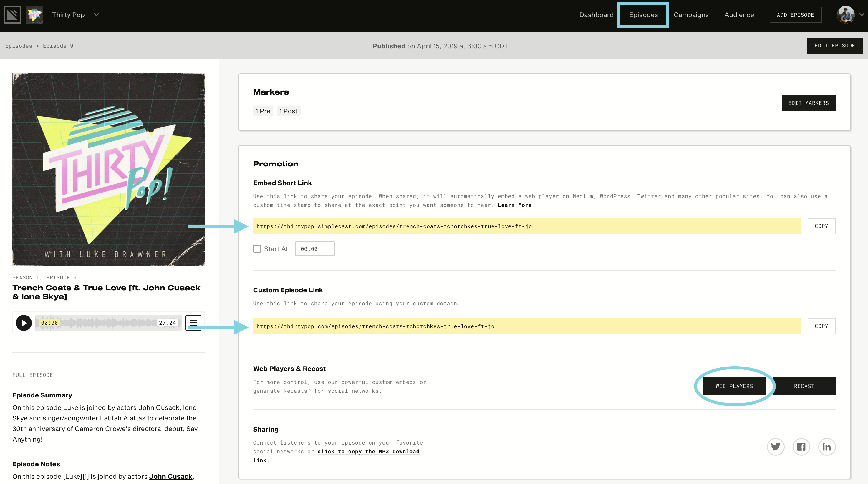The image size is (868, 484).
Task: Click the Published date status text
Action: tap(440, 46)
